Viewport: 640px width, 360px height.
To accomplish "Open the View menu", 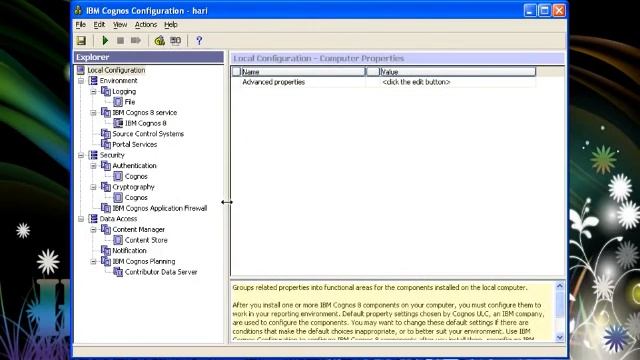I will [120, 25].
